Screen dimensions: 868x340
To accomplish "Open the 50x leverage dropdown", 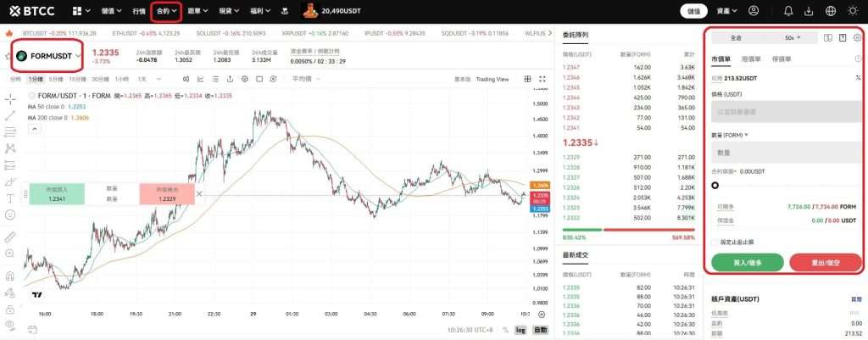I will (793, 38).
